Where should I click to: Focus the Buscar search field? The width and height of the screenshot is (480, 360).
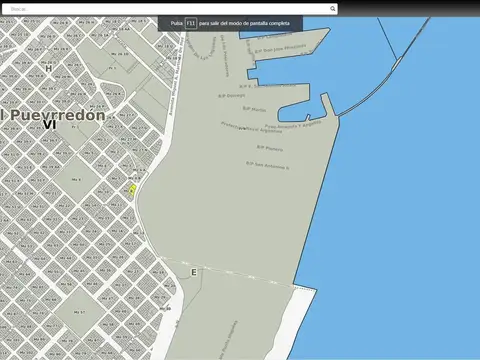coord(170,9)
